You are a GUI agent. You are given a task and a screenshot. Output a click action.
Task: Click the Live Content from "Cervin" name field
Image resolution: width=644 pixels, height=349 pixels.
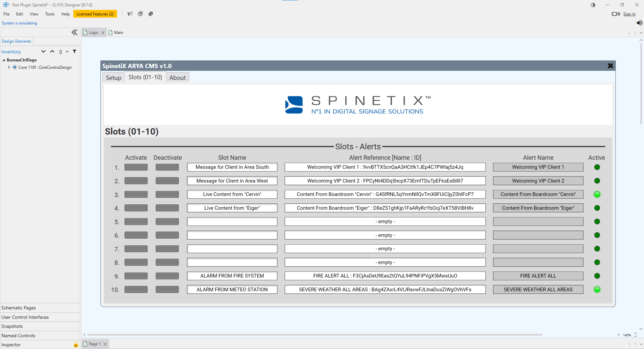click(x=232, y=194)
